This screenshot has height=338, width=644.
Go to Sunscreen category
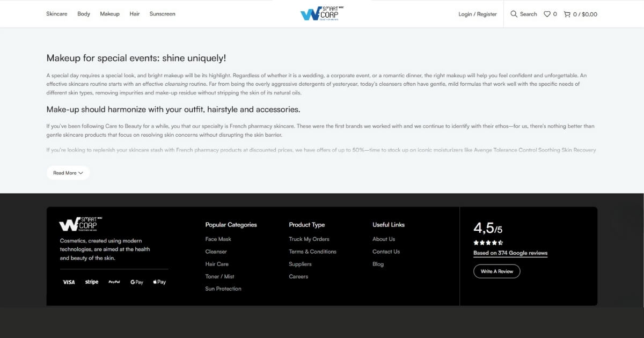coord(162,14)
